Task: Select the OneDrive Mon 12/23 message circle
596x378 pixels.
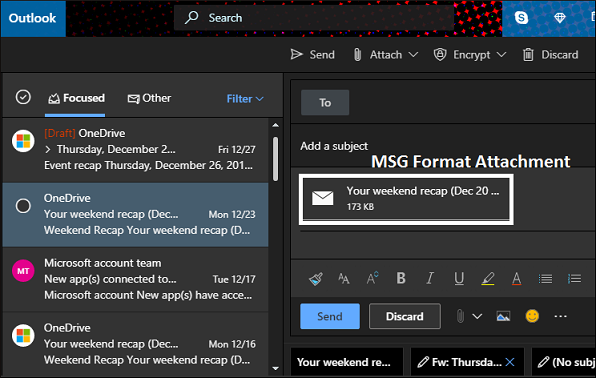Action: click(x=23, y=206)
